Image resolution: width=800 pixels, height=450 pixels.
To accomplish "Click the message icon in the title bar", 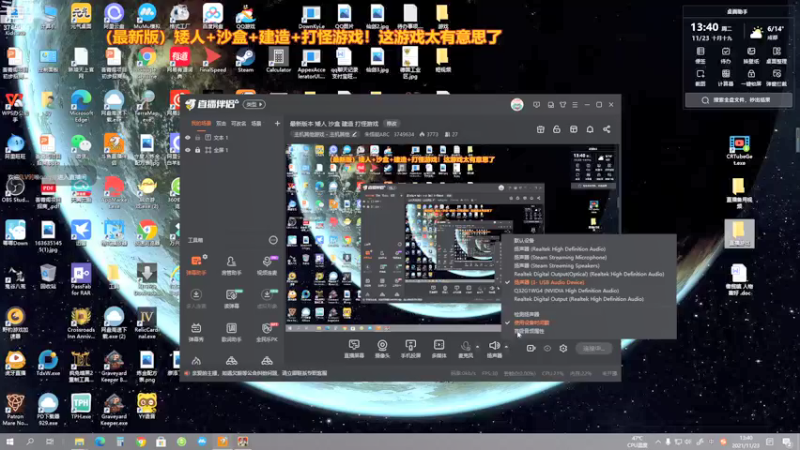I will (536, 105).
